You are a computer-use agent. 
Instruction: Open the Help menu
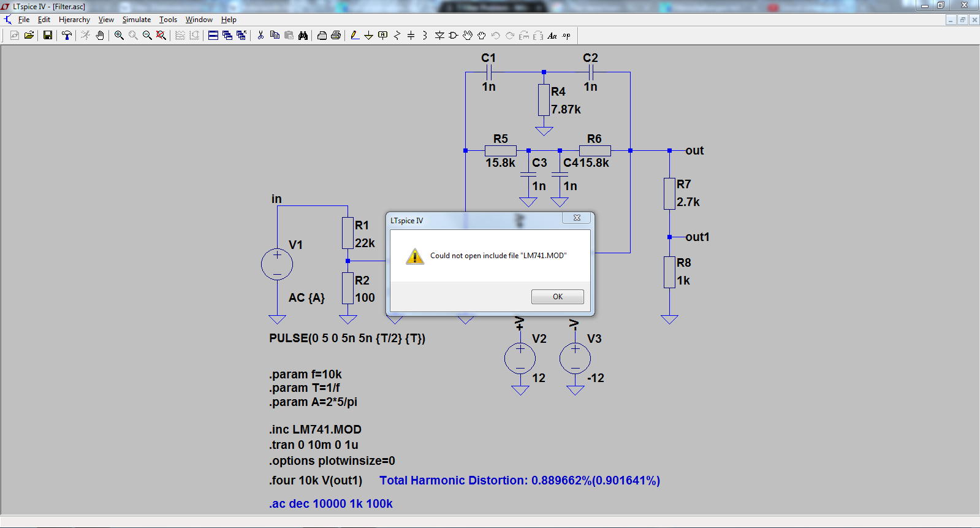(x=229, y=20)
